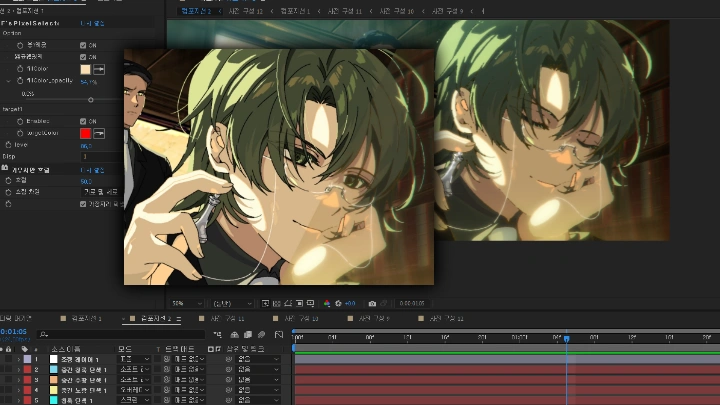
Task: Expand layer 4 properties
Action: point(19,390)
